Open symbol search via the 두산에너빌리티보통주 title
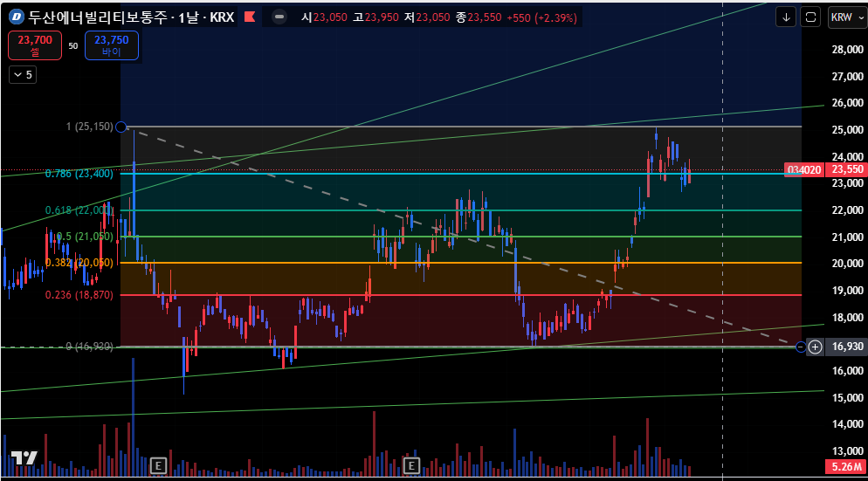 (x=98, y=17)
